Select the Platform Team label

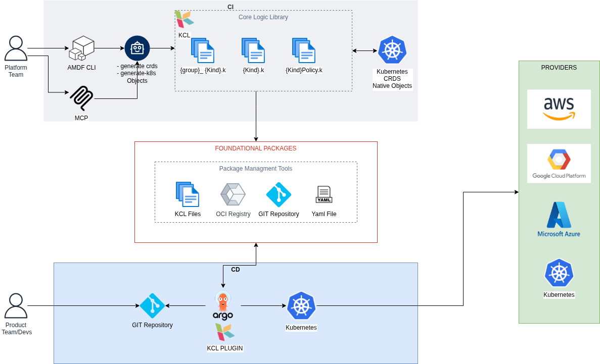(x=16, y=71)
